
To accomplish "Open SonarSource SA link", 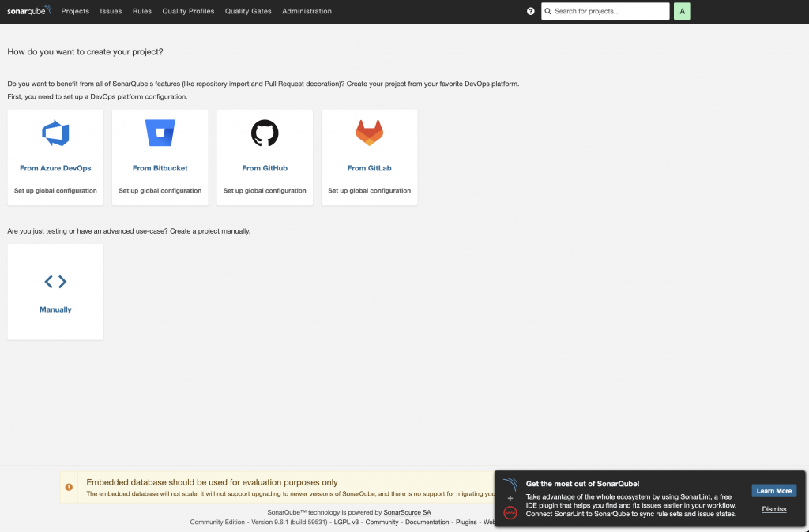I will 407,512.
